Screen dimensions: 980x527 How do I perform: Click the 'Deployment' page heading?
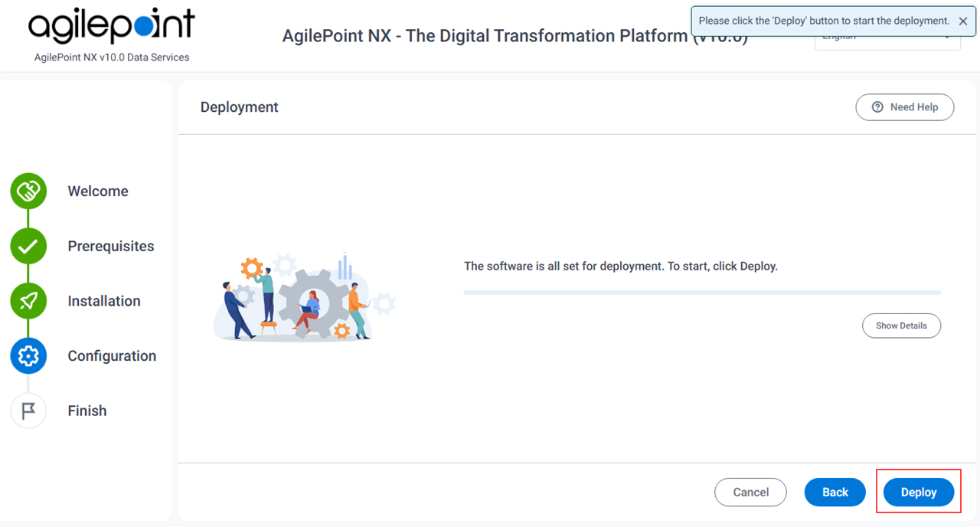click(240, 107)
